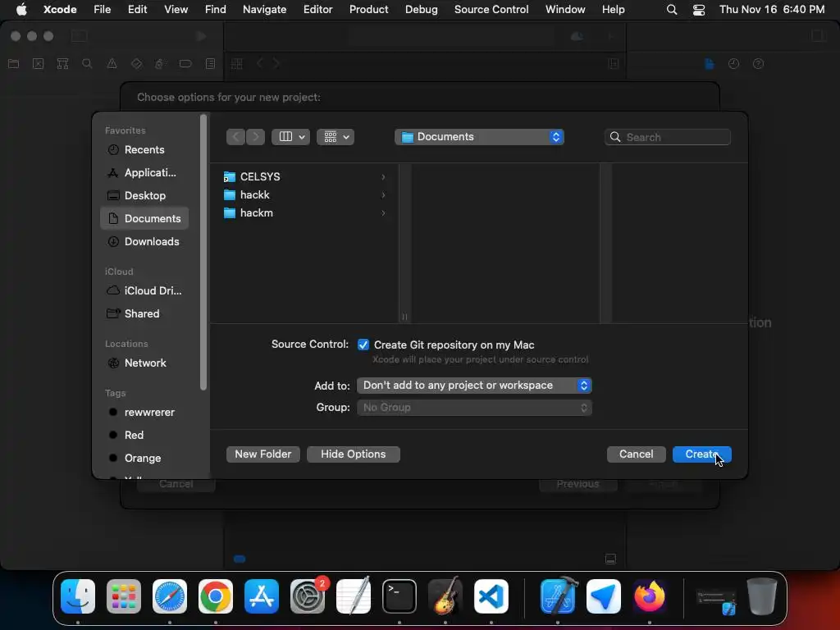Viewport: 840px width, 630px height.
Task: Open Spotlight search in menu bar
Action: coord(671,10)
